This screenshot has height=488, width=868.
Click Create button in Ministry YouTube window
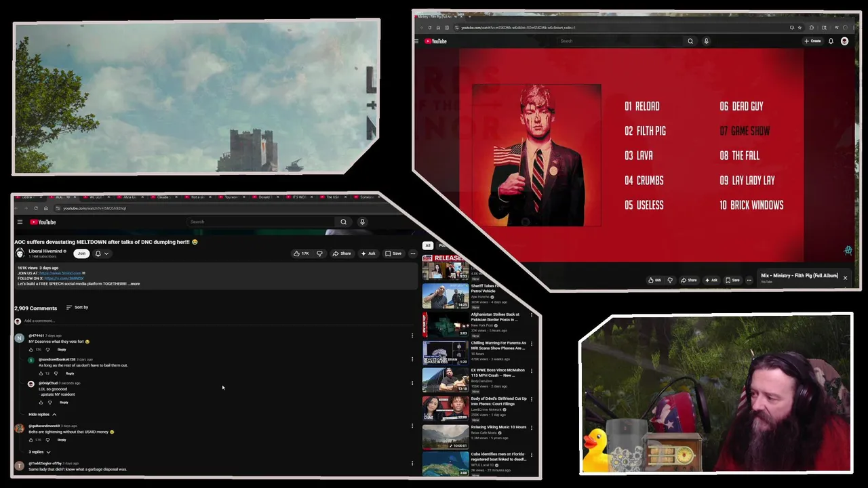pos(812,41)
